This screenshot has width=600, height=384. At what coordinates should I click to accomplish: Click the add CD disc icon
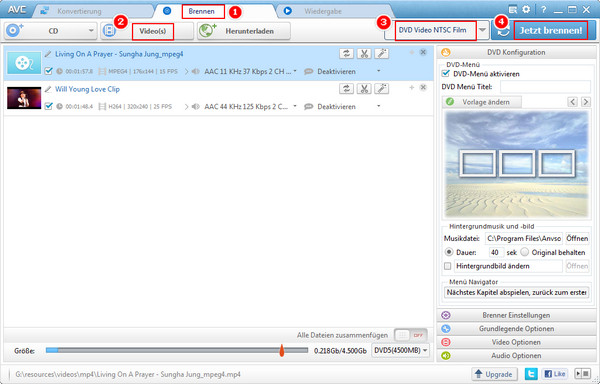15,31
